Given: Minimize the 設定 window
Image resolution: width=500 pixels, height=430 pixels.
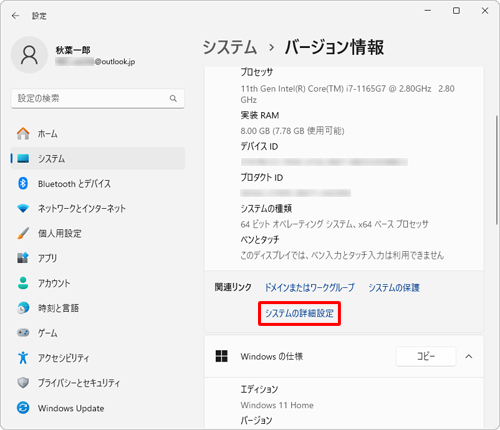Looking at the screenshot, I should click(x=428, y=11).
